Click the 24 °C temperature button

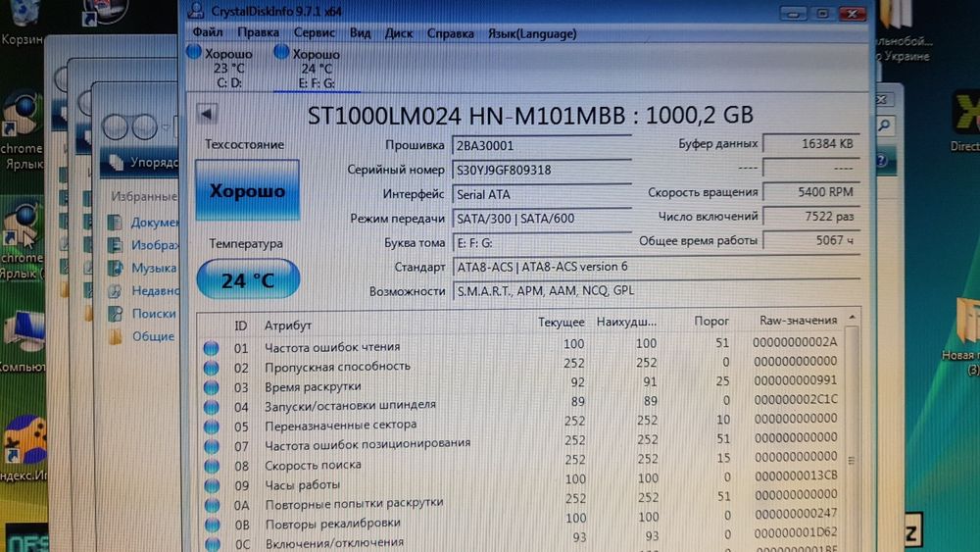(x=248, y=279)
